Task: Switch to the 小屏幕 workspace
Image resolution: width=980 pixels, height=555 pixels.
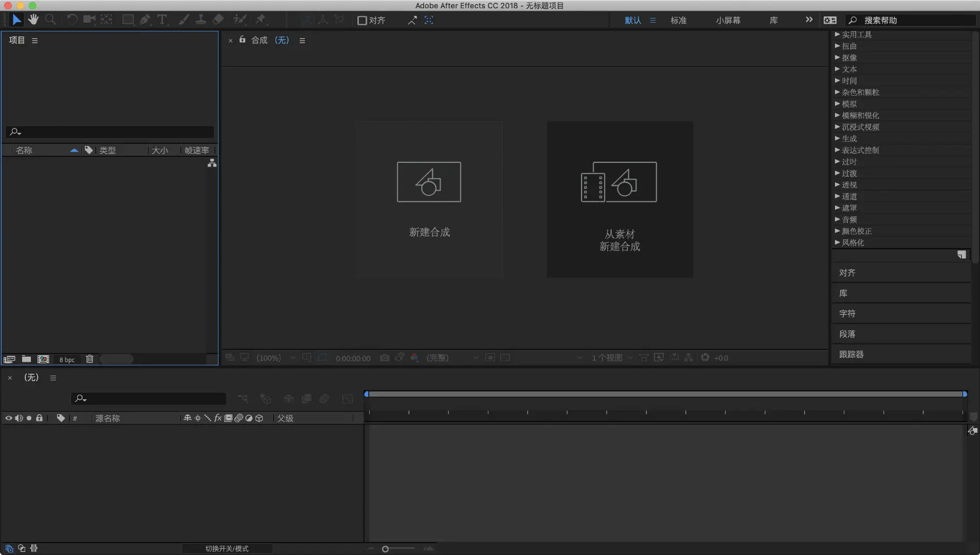Action: [728, 20]
